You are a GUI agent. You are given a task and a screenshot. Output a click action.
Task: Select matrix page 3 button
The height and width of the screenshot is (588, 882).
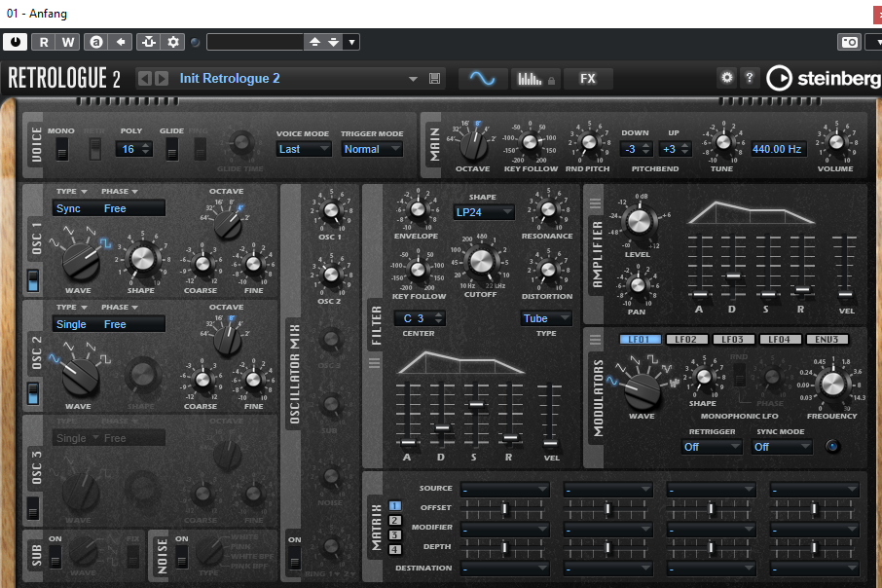[x=395, y=535]
